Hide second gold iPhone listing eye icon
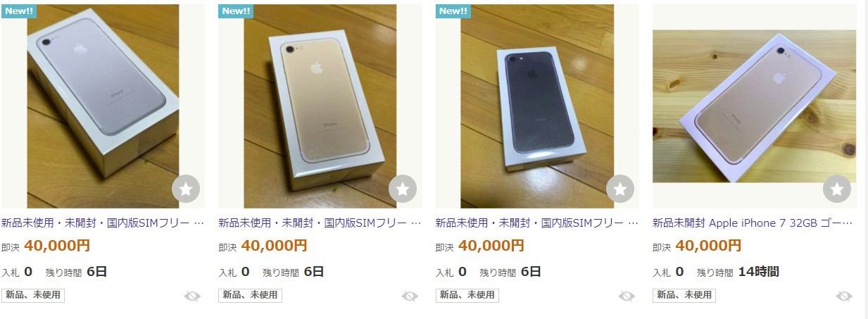 tap(410, 296)
